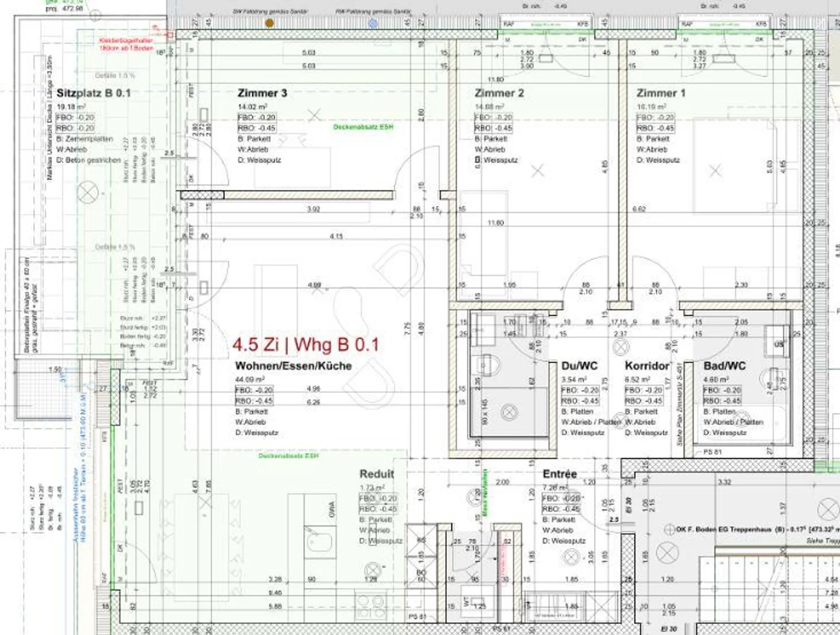Click the ceiling light symbol in Reduit
Image resolution: width=840 pixels, height=635 pixels.
point(373,570)
